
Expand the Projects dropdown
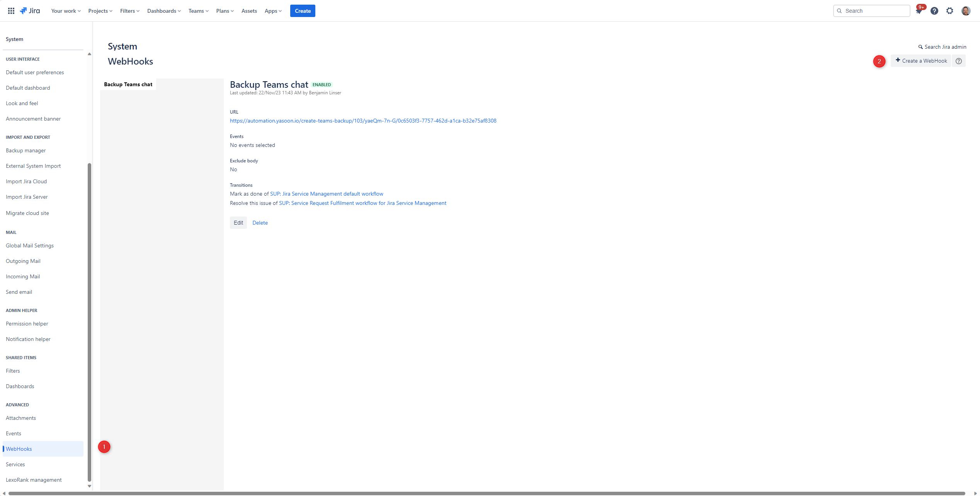100,10
